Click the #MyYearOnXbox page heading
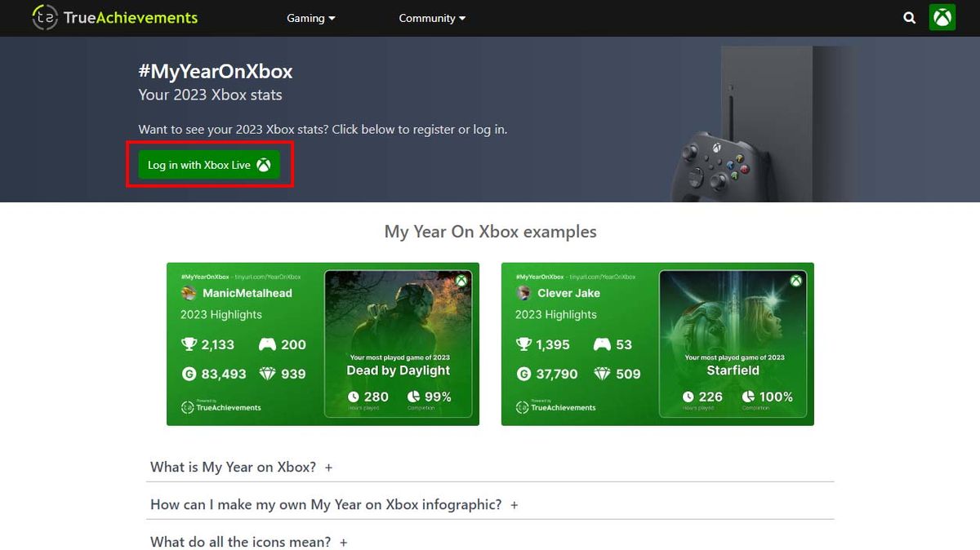 (216, 72)
